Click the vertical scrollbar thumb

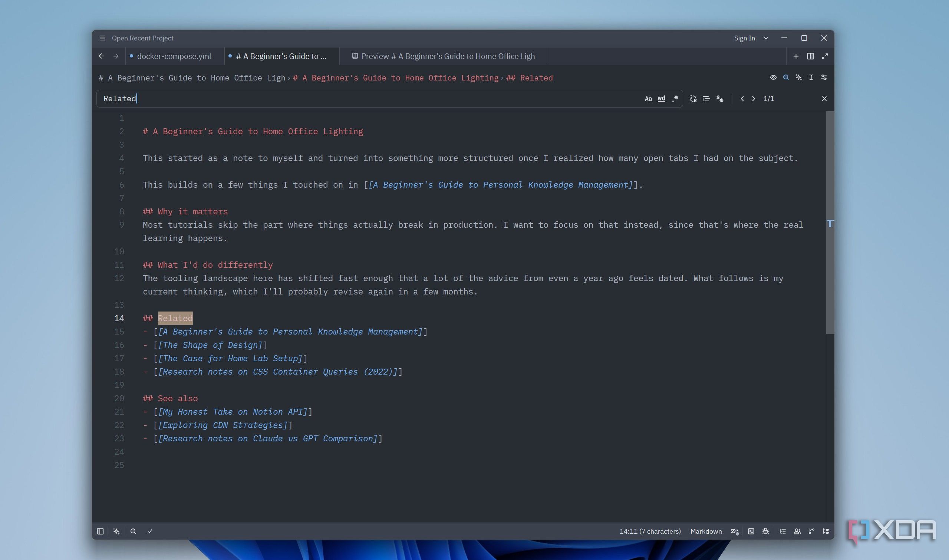830,223
